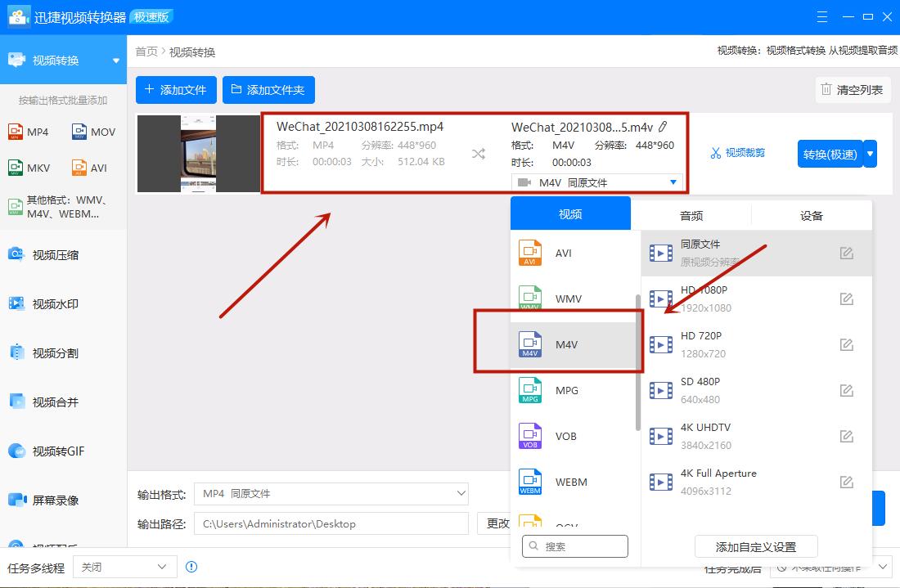This screenshot has height=588, width=900.
Task: Click inside the 搜索 search field
Action: click(575, 546)
